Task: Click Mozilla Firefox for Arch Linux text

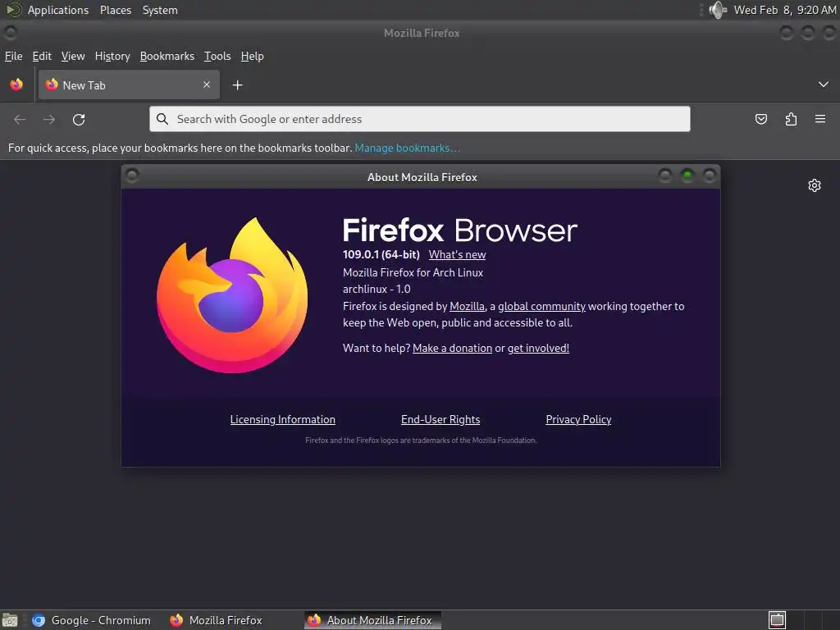Action: (413, 272)
